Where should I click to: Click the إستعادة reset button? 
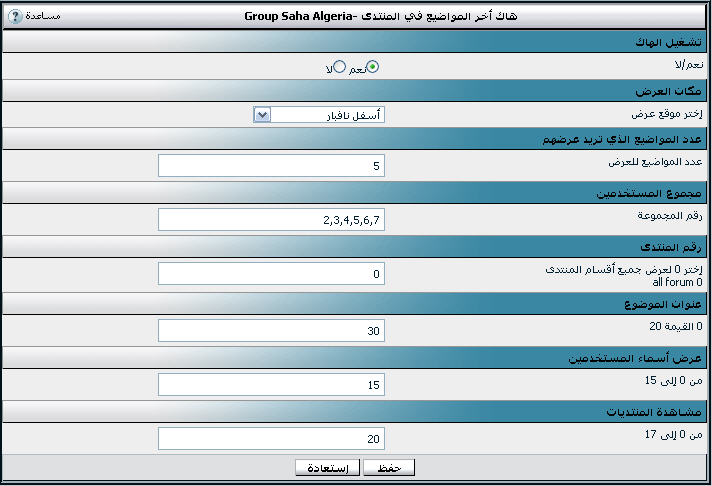tap(327, 468)
